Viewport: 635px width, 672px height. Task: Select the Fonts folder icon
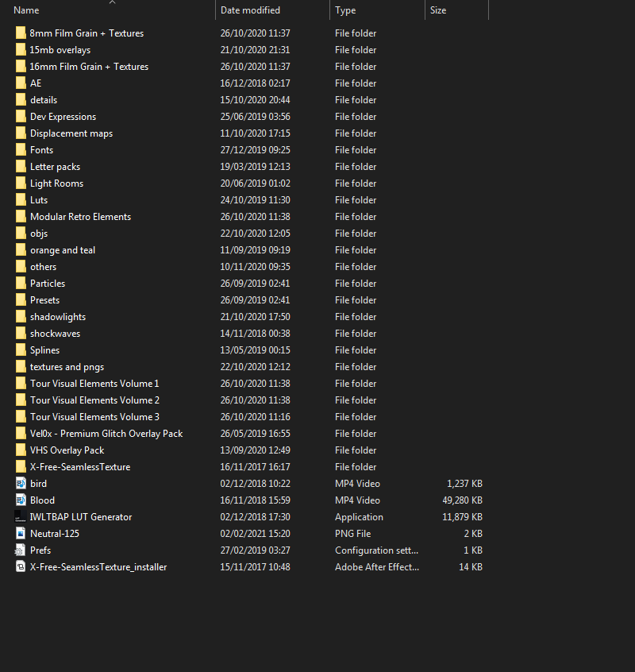coord(21,150)
